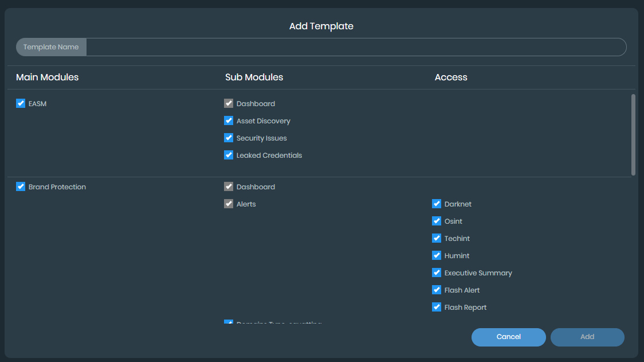Toggle Brand Protection Dashboard checkbox
This screenshot has height=362, width=644.
pyautogui.click(x=229, y=187)
